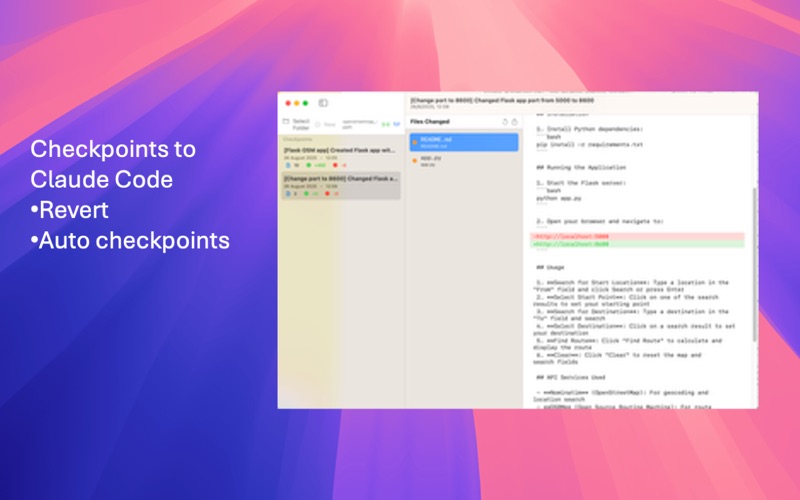Click the '## API Services Used' heading line

pos(570,378)
